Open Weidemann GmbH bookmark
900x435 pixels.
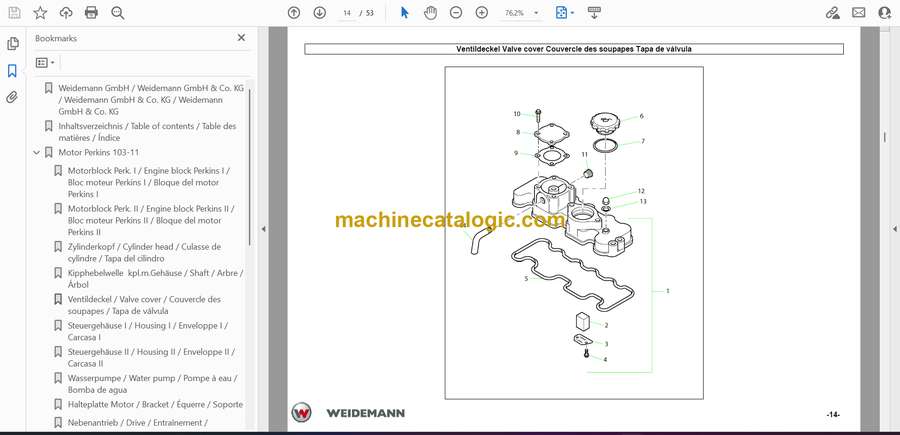[x=151, y=100]
